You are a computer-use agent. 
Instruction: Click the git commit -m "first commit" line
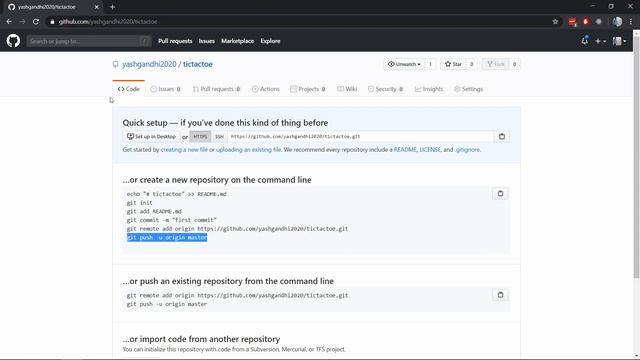point(171,220)
